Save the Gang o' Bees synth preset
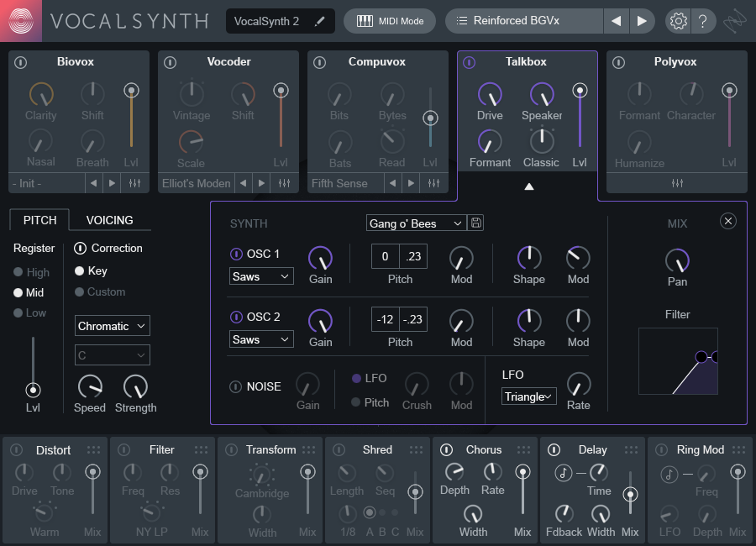Image resolution: width=756 pixels, height=546 pixels. 476,223
